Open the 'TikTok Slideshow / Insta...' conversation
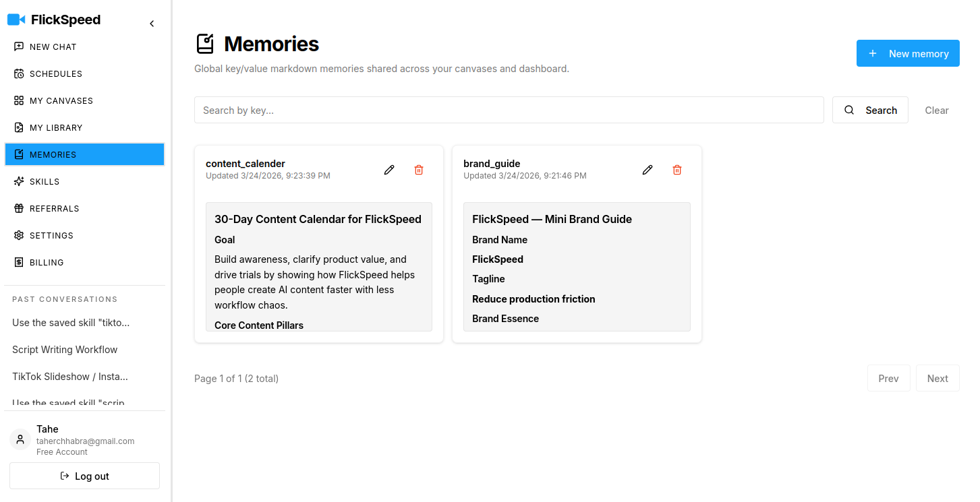The height and width of the screenshot is (502, 980). (x=70, y=377)
